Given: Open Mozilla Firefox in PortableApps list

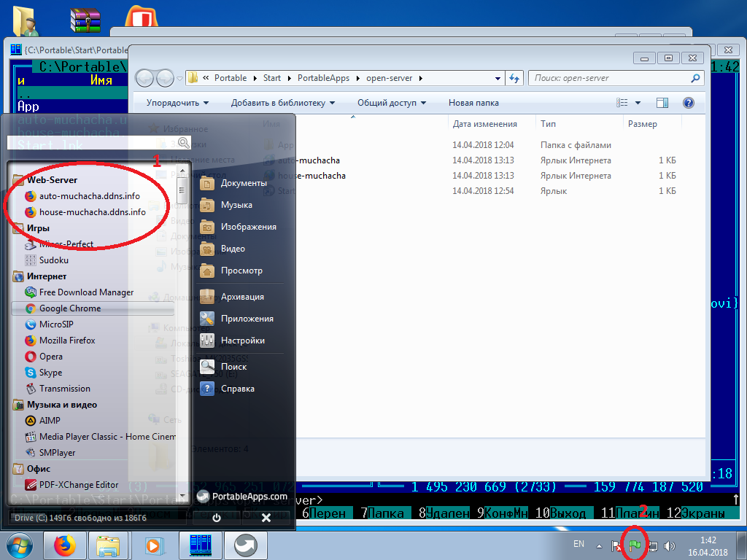Looking at the screenshot, I should [x=66, y=341].
